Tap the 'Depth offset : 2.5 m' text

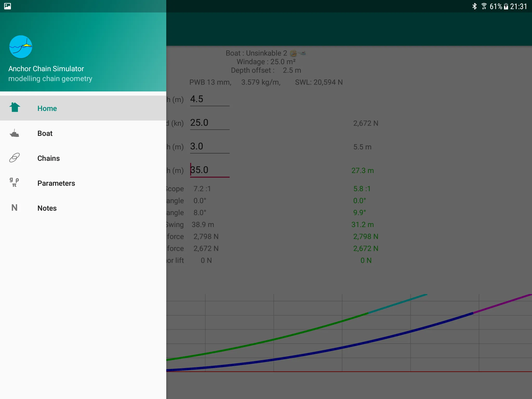click(266, 70)
